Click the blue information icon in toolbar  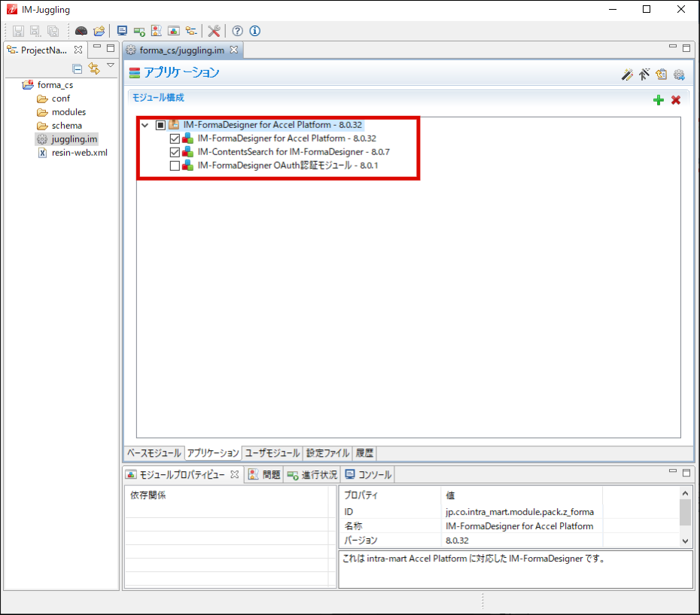(254, 31)
